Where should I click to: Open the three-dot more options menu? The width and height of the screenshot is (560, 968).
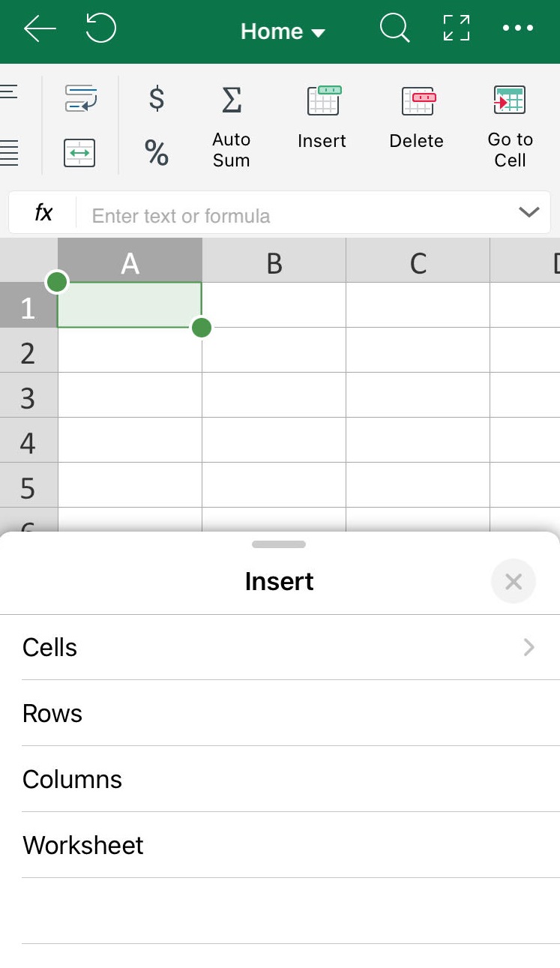point(518,28)
